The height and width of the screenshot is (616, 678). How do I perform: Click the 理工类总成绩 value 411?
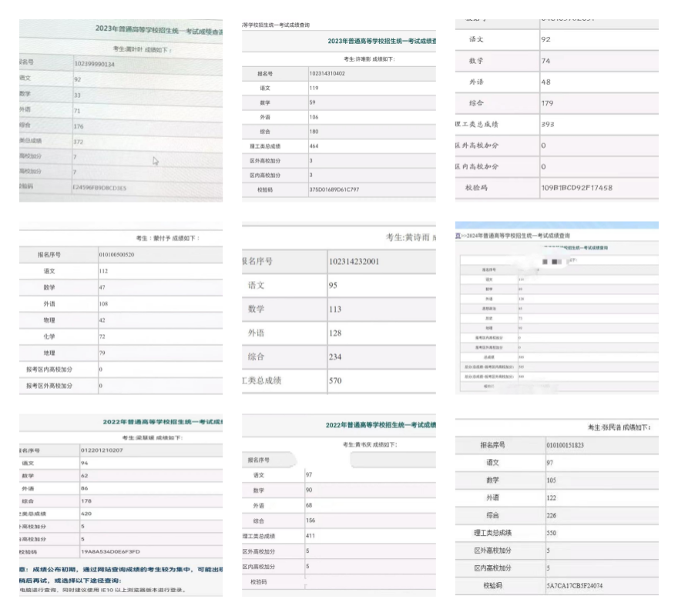pos(310,536)
